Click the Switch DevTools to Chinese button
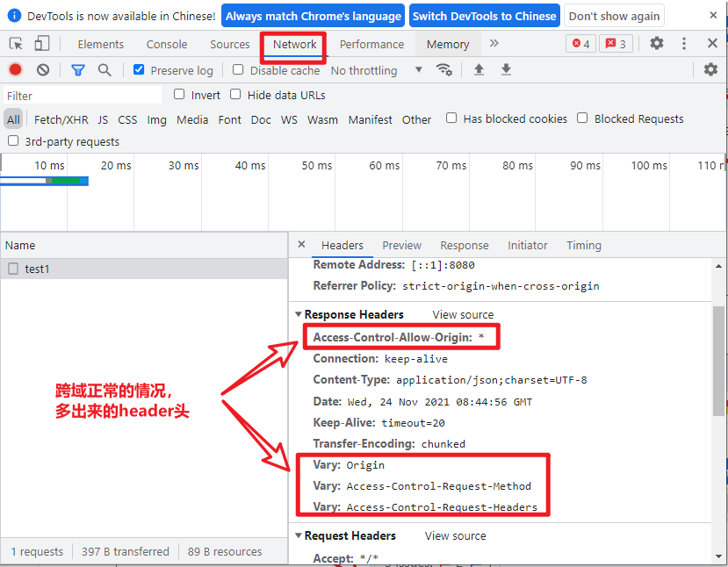Image resolution: width=728 pixels, height=567 pixels. pos(484,16)
